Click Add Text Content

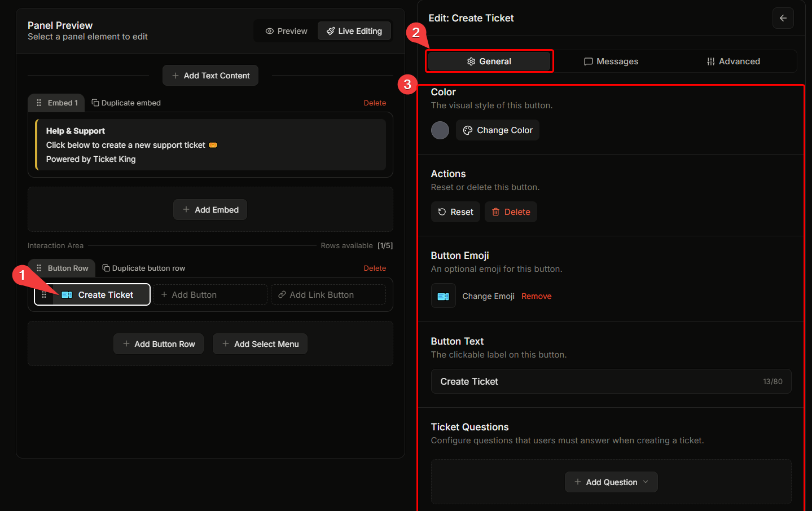(210, 76)
